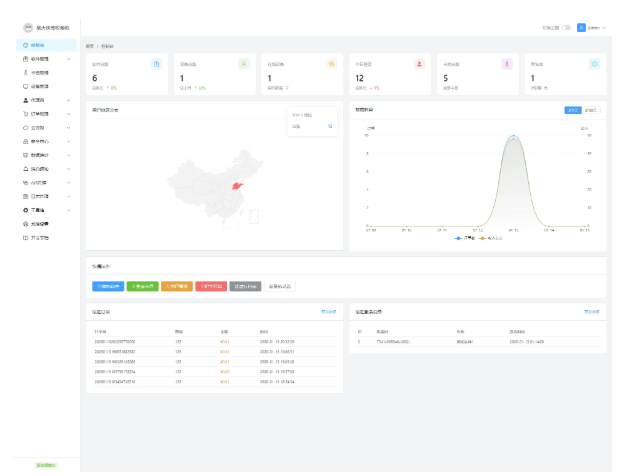Toggle the blue order-count series in chart legend
Viewport: 618px width, 476px height.
463,238
